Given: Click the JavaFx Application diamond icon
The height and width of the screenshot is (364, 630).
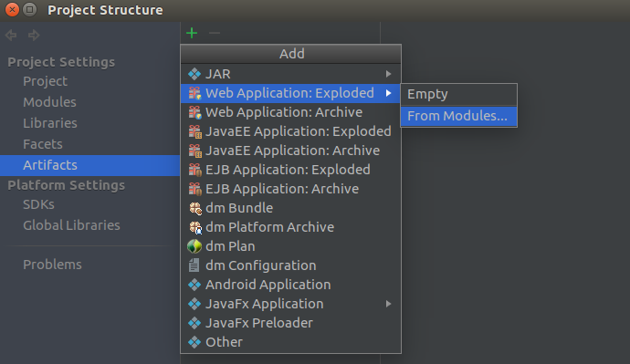Looking at the screenshot, I should point(194,304).
